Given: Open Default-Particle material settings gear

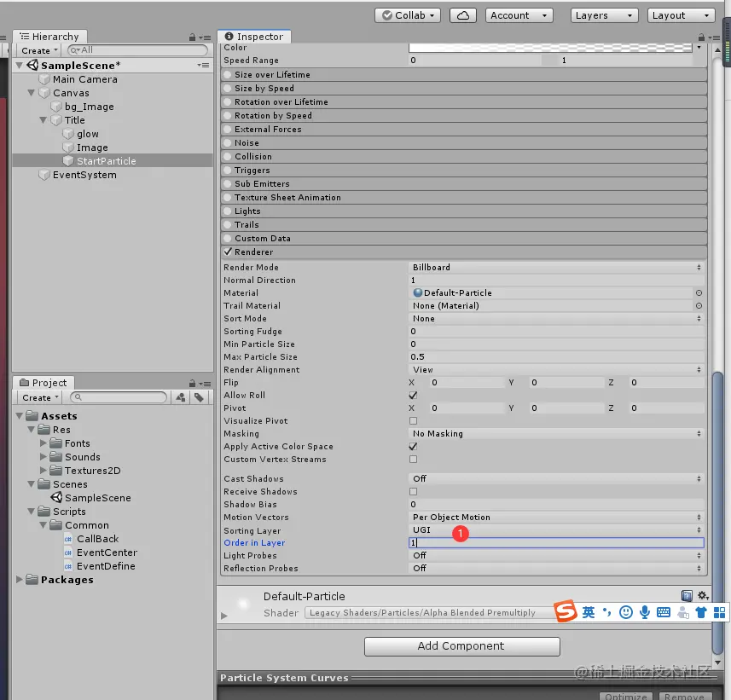Looking at the screenshot, I should click(x=703, y=595).
